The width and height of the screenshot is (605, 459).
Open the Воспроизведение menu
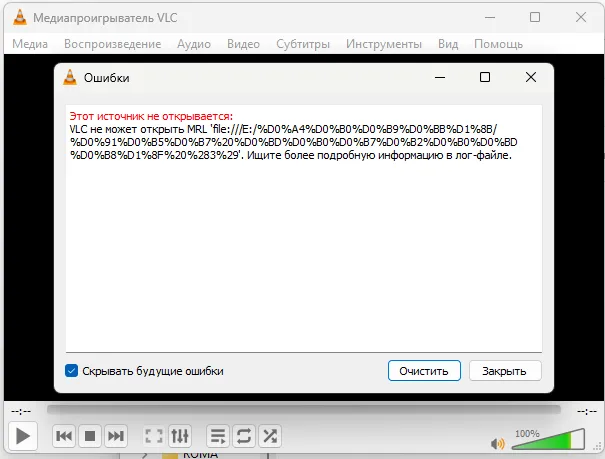(113, 44)
